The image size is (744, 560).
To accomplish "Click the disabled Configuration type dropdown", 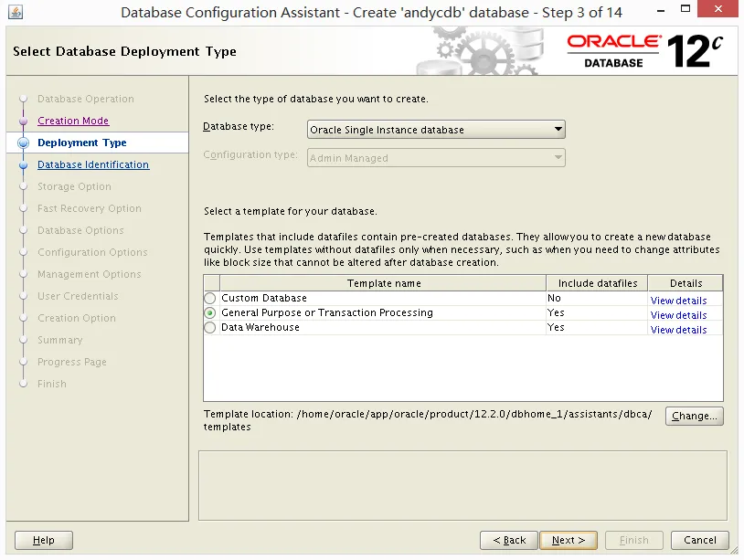I will point(436,158).
